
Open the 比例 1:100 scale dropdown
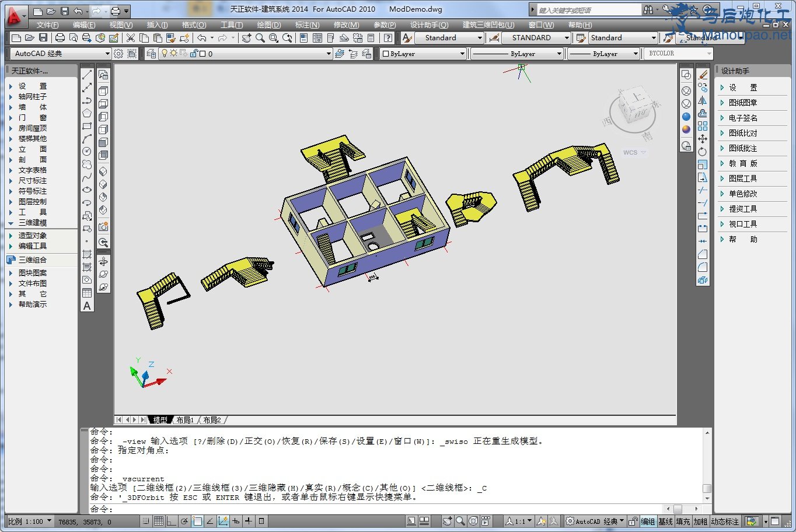[30, 521]
